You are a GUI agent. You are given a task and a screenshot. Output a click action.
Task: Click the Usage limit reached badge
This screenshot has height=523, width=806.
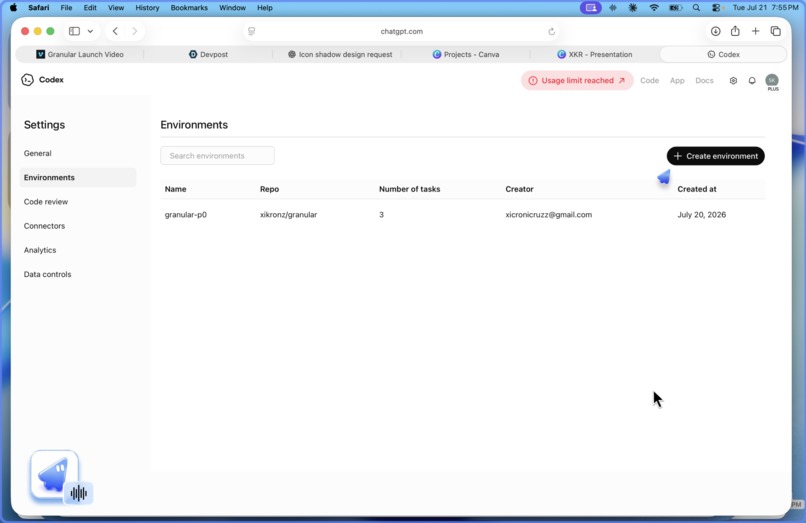pos(577,81)
